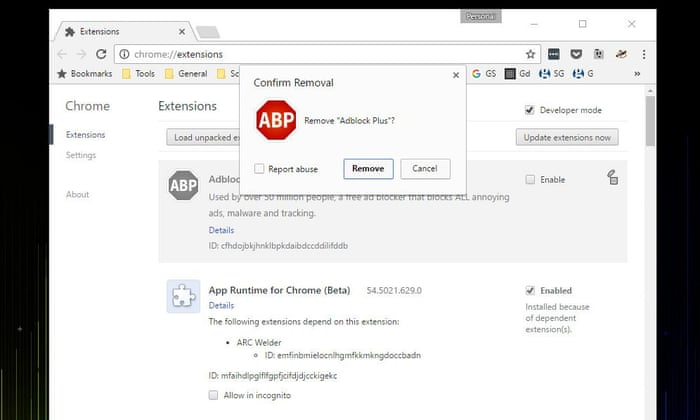
Task: Open About in the sidebar
Action: click(x=78, y=195)
